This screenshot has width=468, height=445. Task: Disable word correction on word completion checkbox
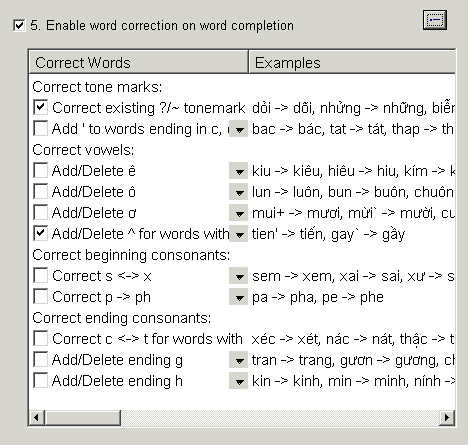(x=19, y=26)
